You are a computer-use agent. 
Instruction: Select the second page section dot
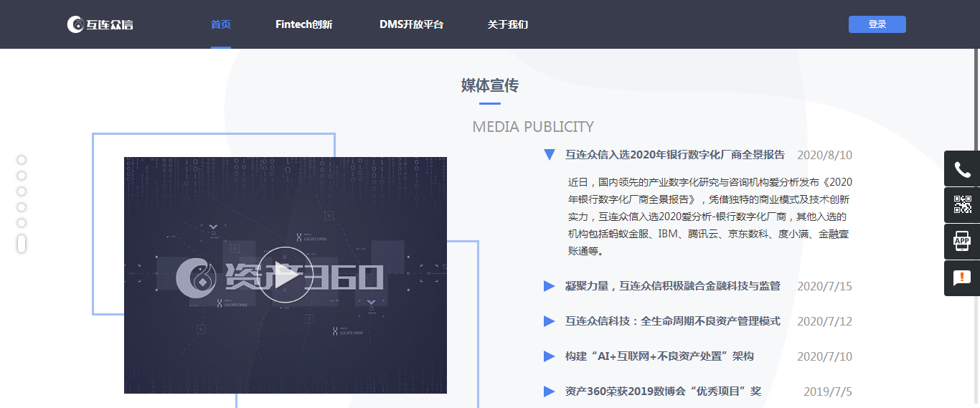pyautogui.click(x=22, y=176)
